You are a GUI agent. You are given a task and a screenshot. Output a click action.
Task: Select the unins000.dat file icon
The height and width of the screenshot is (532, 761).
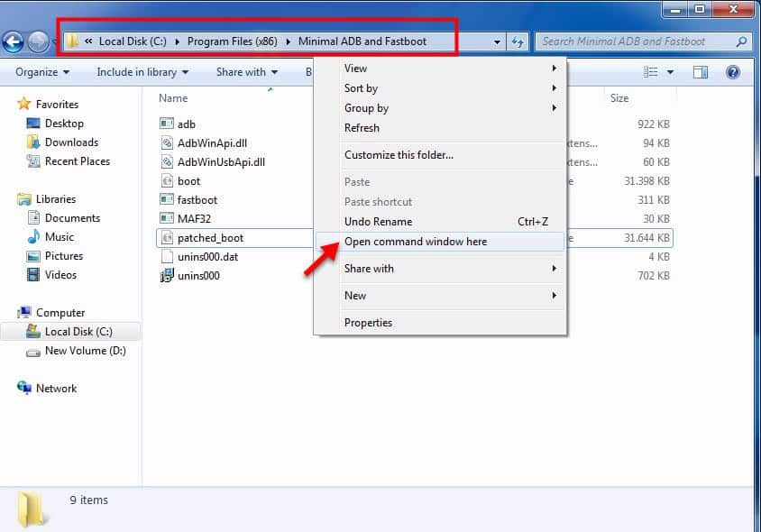click(167, 256)
